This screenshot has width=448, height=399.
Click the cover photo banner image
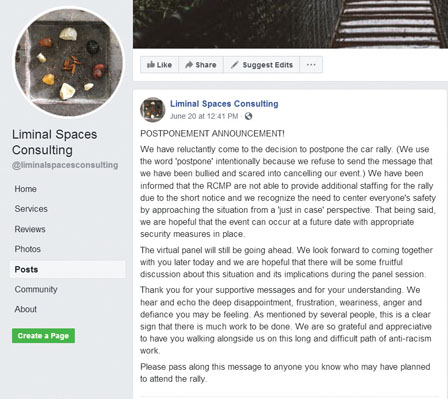coord(290,24)
